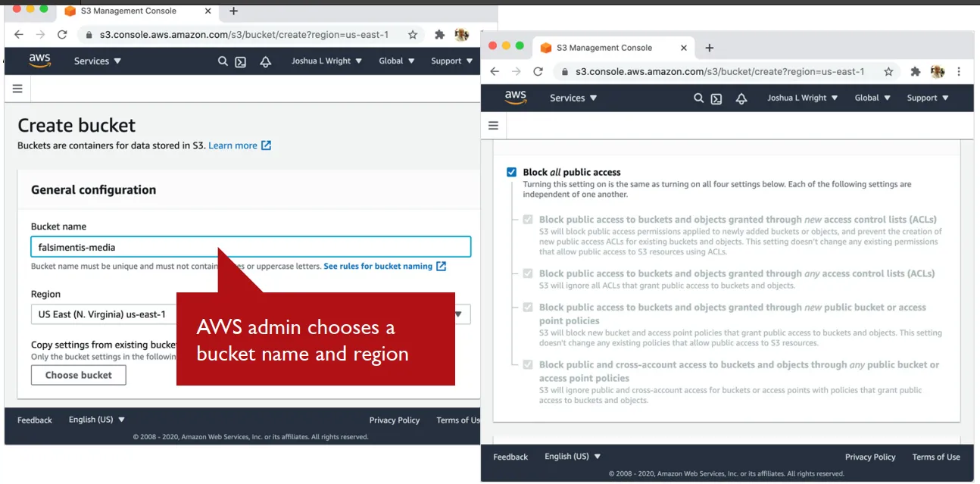Open See rules for bucket naming link
Viewport: 980px width, 484px height.
pos(385,267)
